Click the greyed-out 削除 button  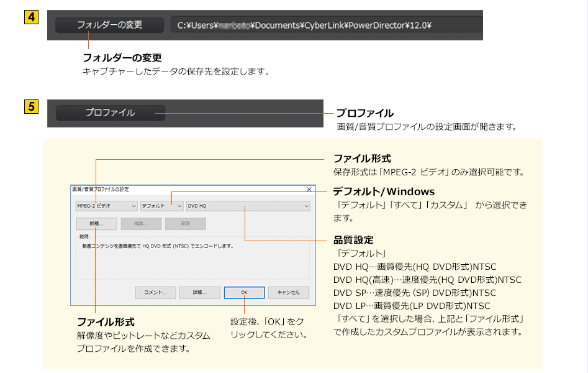tap(185, 224)
